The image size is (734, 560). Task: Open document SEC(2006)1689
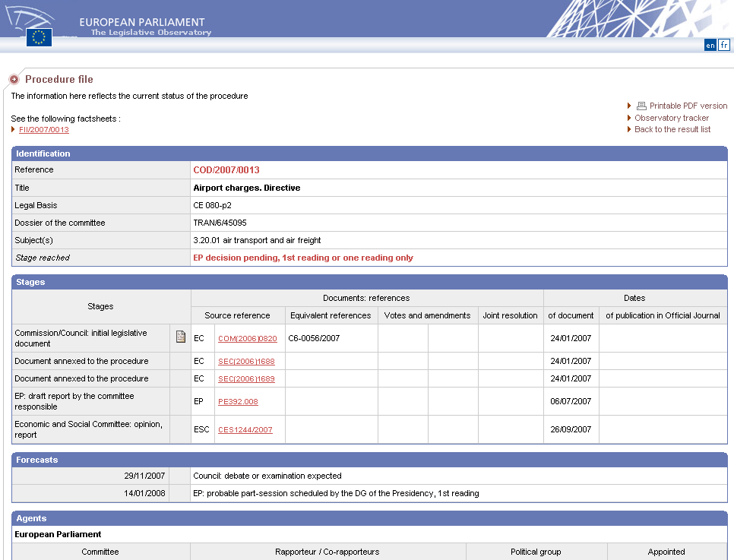(x=246, y=379)
